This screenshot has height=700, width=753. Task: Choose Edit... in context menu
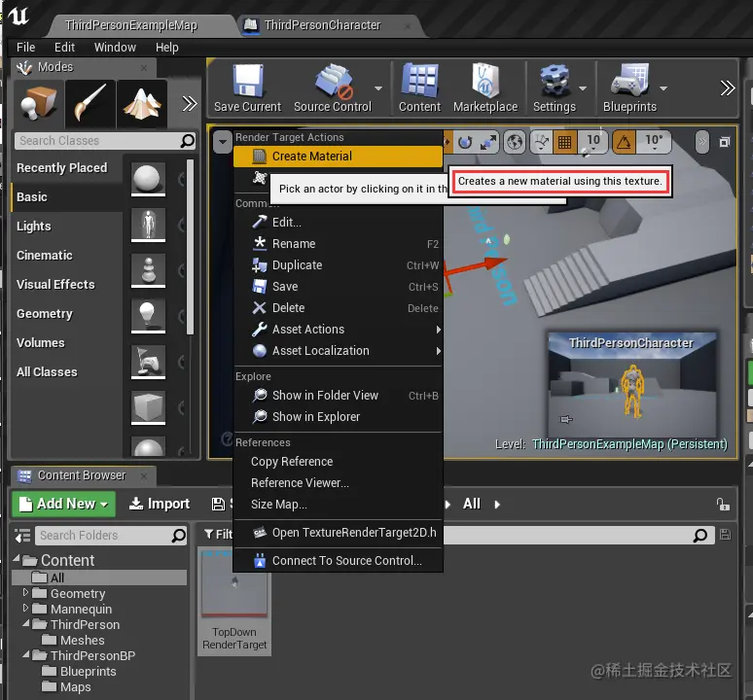(x=338, y=222)
